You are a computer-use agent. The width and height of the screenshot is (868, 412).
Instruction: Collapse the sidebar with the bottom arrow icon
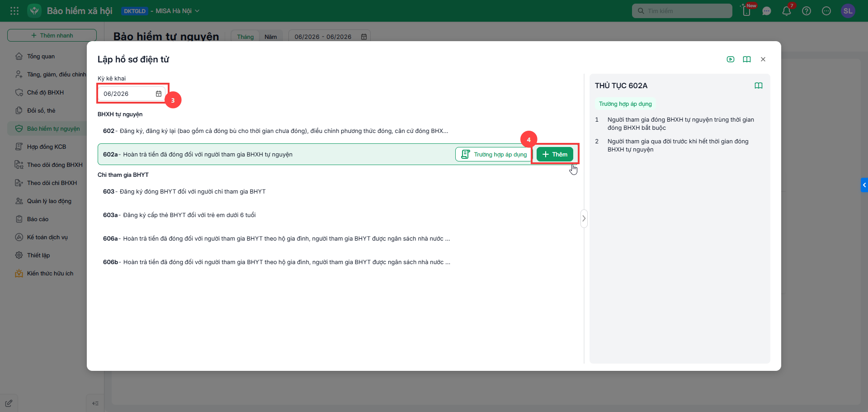coord(95,403)
